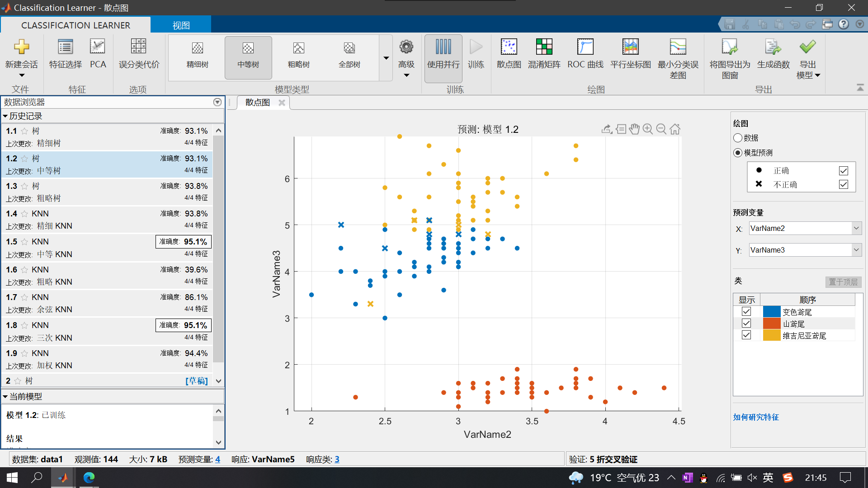The image size is (868, 488).
Task: Select the PCA feature option
Action: [98, 54]
